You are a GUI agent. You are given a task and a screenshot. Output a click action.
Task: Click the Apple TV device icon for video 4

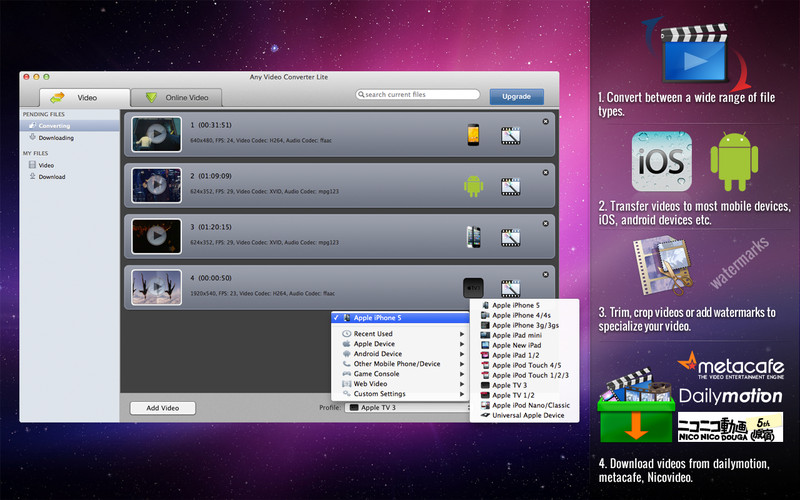(473, 288)
